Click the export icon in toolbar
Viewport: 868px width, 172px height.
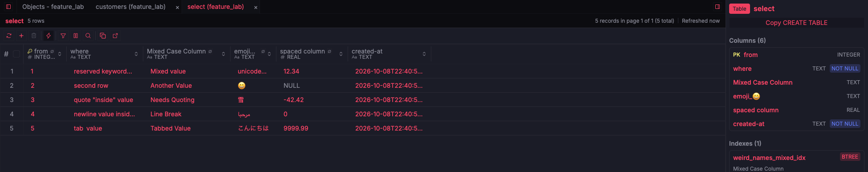[115, 36]
